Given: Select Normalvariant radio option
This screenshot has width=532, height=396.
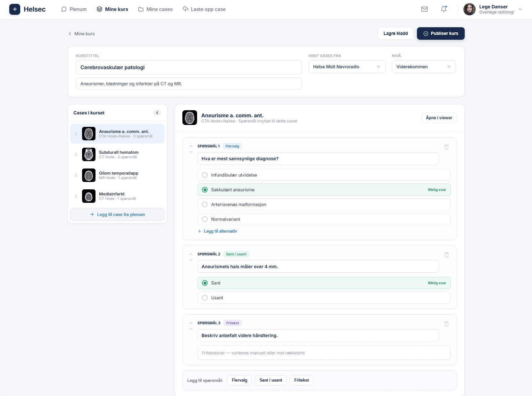Looking at the screenshot, I should click(x=205, y=219).
